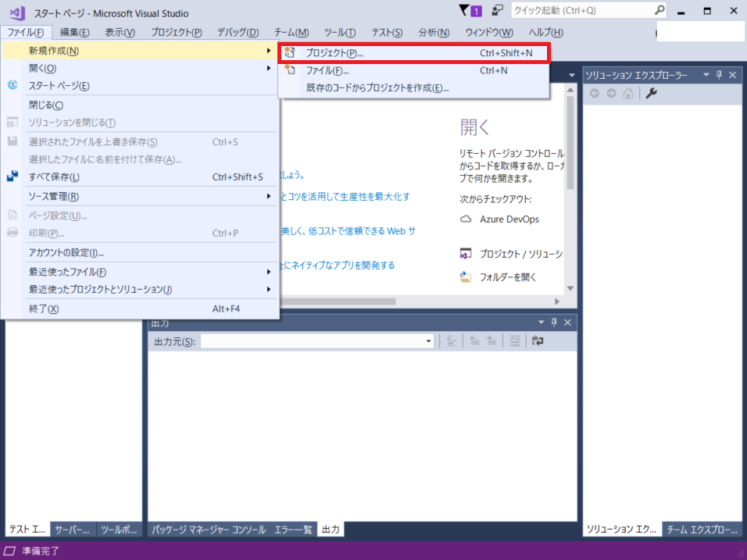This screenshot has width=747, height=560.
Task: Open Output panel window options dropdown arrow
Action: coord(541,323)
